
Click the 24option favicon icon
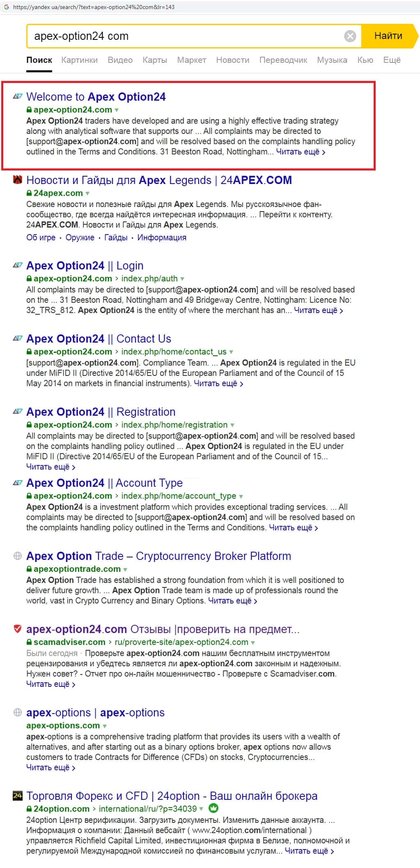[17, 796]
